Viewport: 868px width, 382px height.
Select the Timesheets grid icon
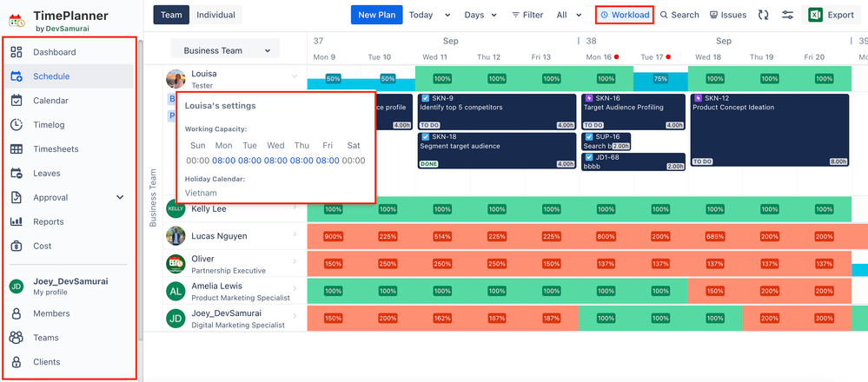pyautogui.click(x=17, y=149)
